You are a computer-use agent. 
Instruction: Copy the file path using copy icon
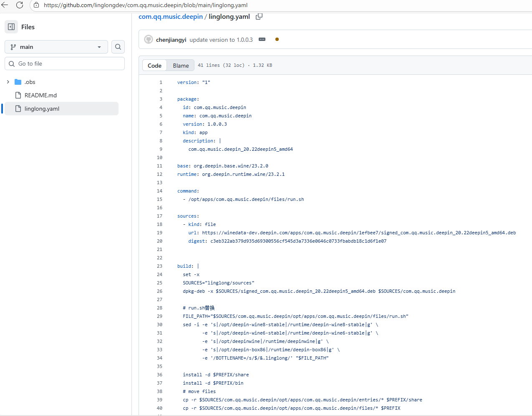[x=259, y=16]
